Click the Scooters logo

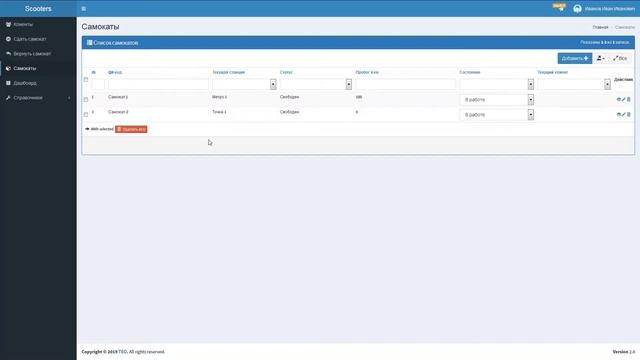(38, 9)
